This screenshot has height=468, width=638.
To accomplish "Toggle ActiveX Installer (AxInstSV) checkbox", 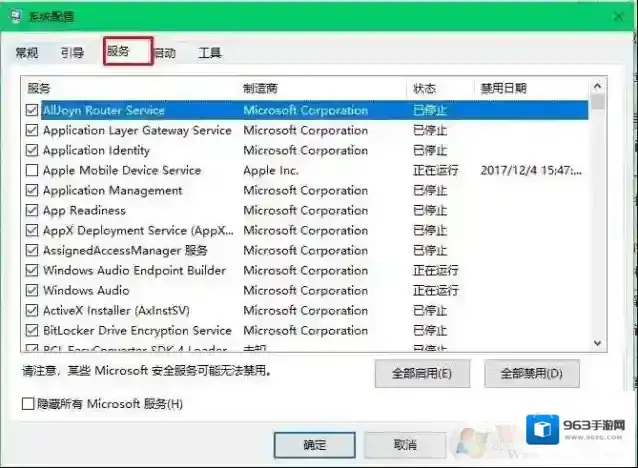I will (x=32, y=311).
